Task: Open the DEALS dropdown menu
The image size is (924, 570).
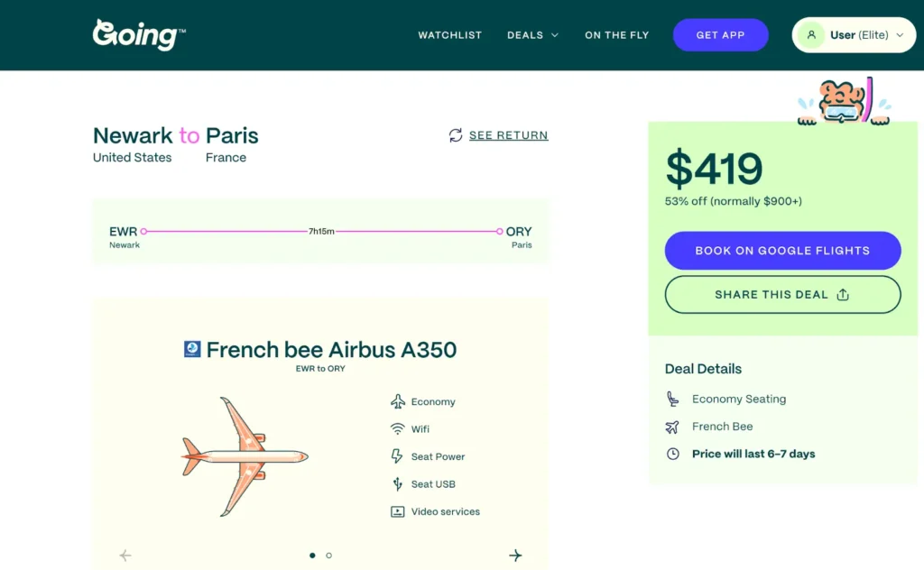Action: click(532, 35)
